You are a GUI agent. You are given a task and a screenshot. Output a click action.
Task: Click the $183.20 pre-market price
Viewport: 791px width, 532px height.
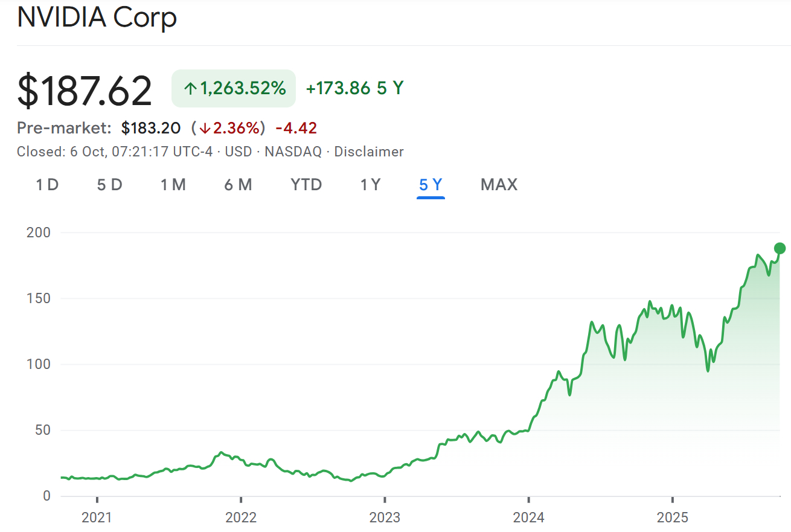tap(151, 128)
